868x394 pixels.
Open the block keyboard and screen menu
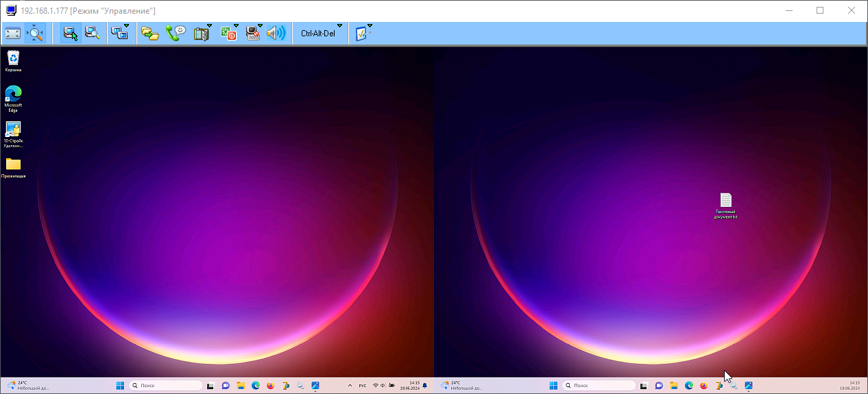[x=254, y=33]
